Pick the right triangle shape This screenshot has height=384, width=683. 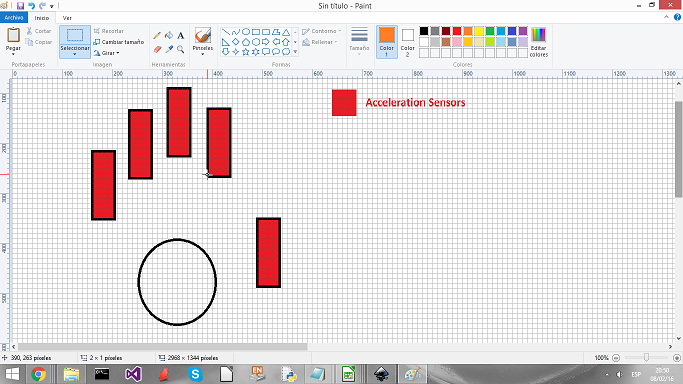coord(226,42)
